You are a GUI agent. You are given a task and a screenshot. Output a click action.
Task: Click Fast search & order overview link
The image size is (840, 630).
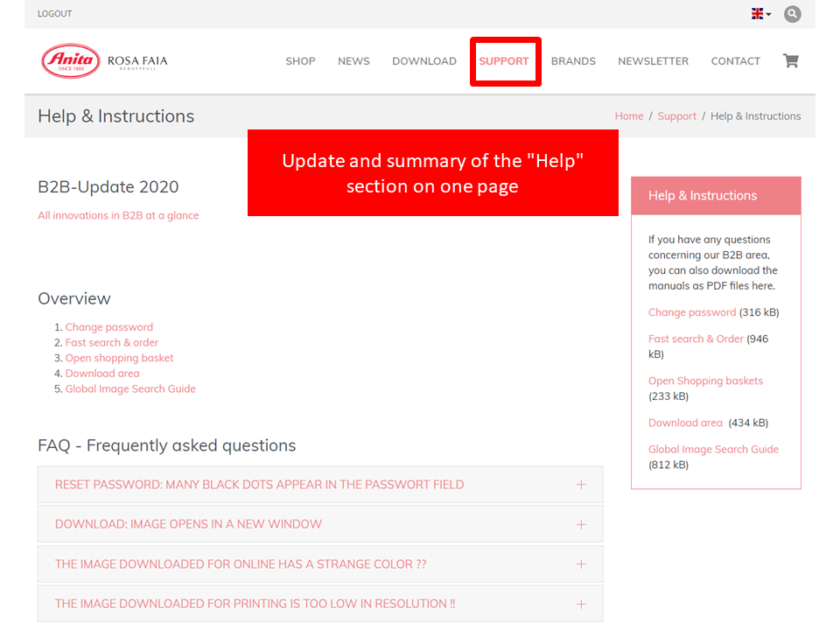point(112,343)
